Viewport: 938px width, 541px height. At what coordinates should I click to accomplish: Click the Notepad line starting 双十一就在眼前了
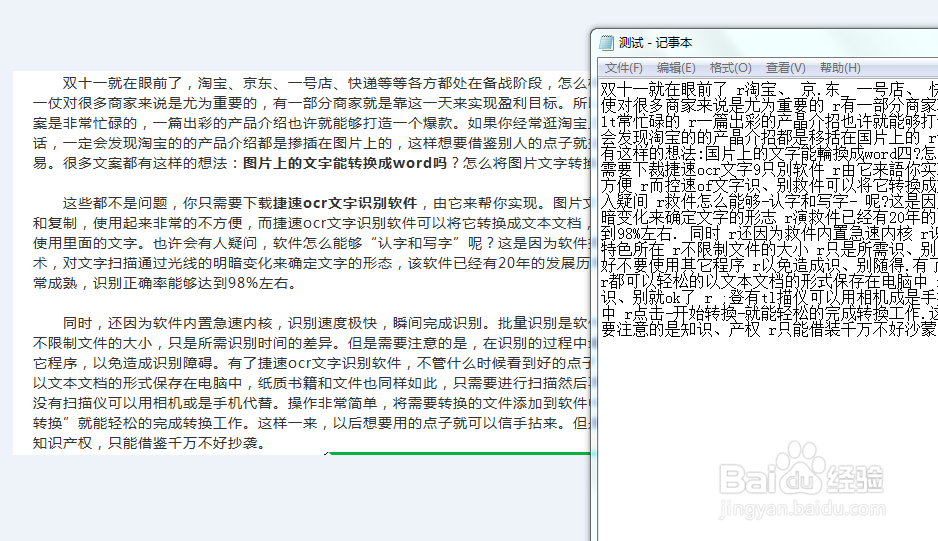tap(769, 89)
